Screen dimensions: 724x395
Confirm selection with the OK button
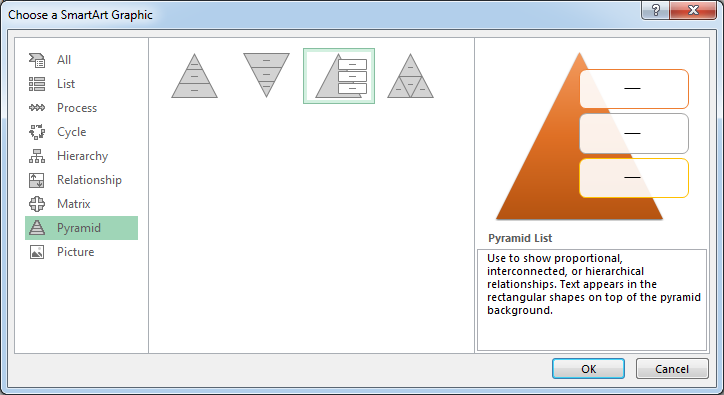588,369
